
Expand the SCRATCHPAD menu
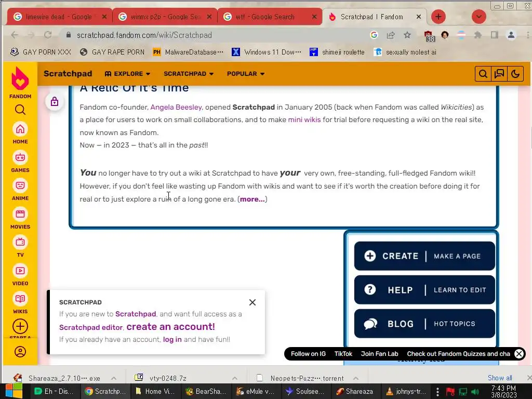pyautogui.click(x=189, y=74)
